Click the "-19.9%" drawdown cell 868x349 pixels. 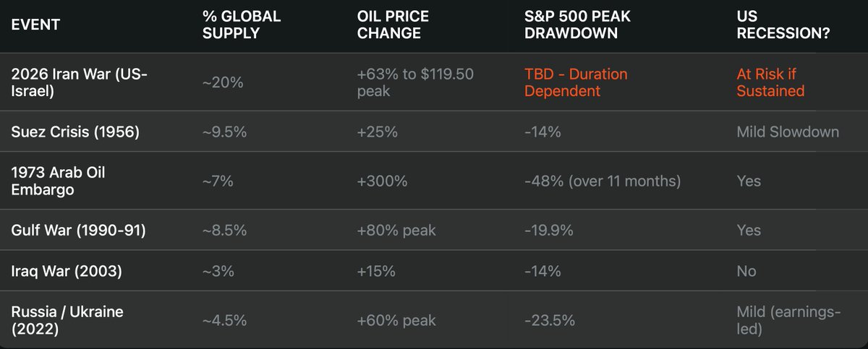[x=548, y=230]
